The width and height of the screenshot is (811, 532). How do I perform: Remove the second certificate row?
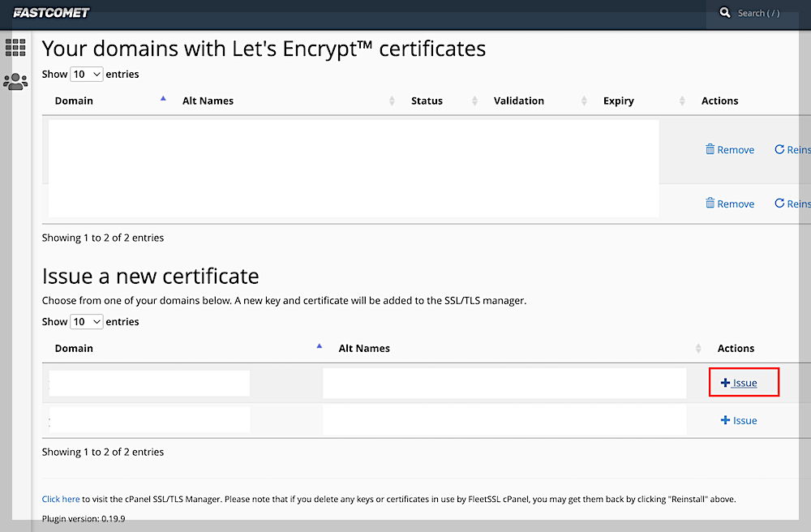click(x=730, y=204)
